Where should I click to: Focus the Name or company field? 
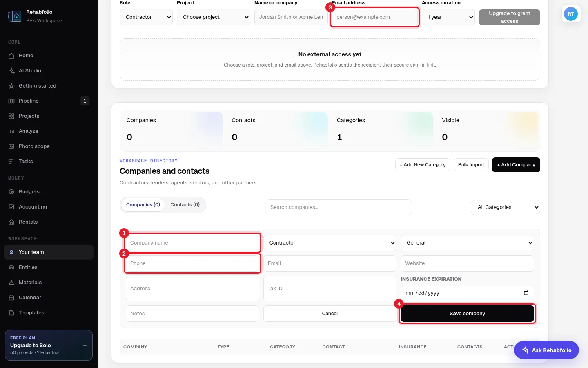point(291,17)
